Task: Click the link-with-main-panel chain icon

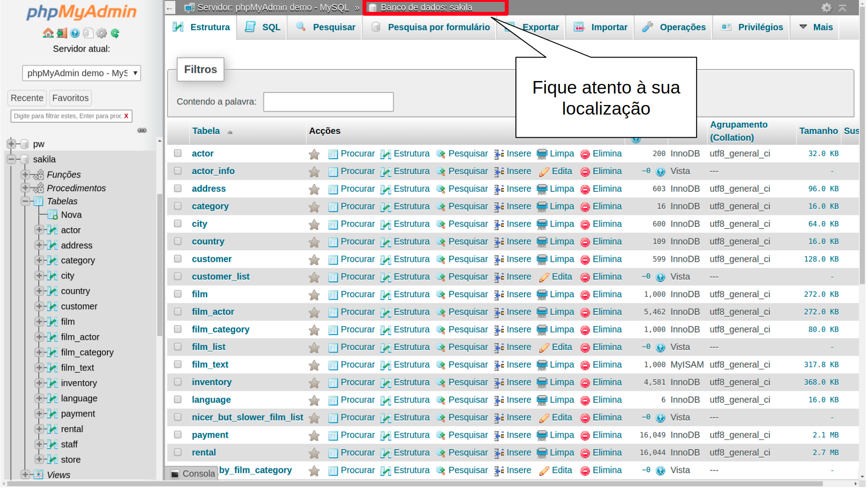Action: coord(142,130)
